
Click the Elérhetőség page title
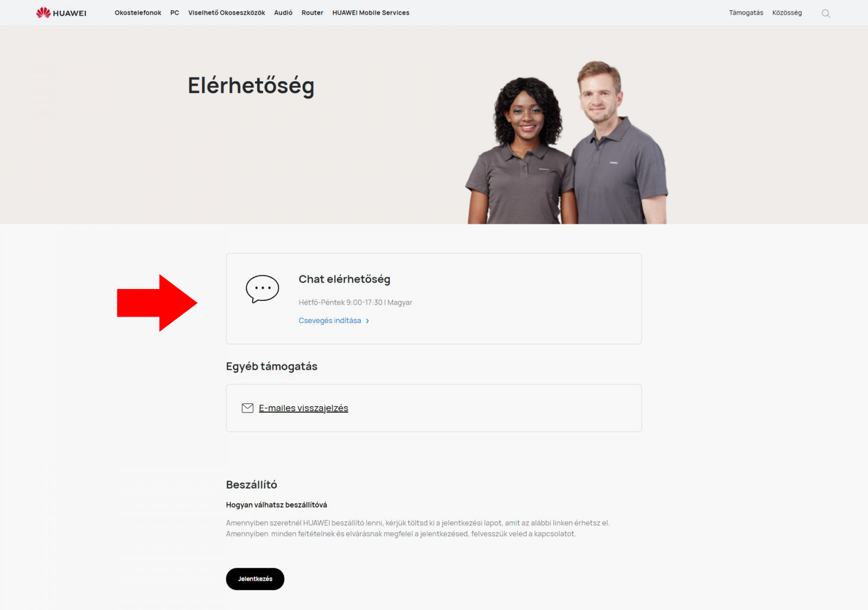251,86
